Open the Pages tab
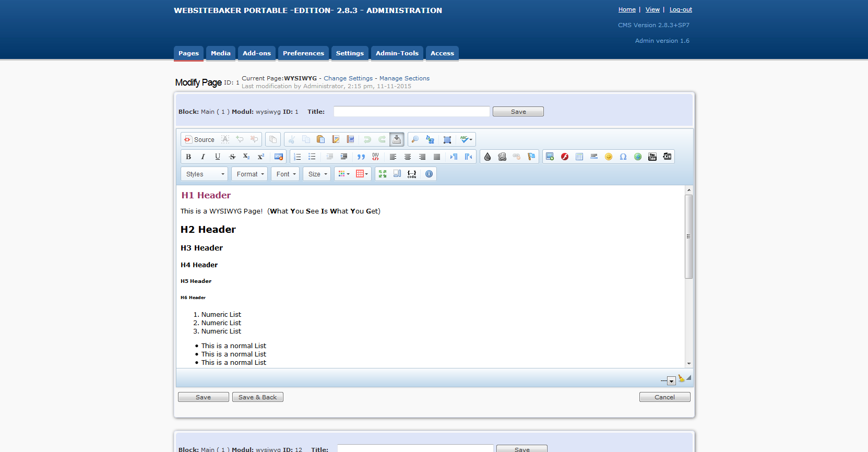Image resolution: width=868 pixels, height=452 pixels. (x=188, y=53)
